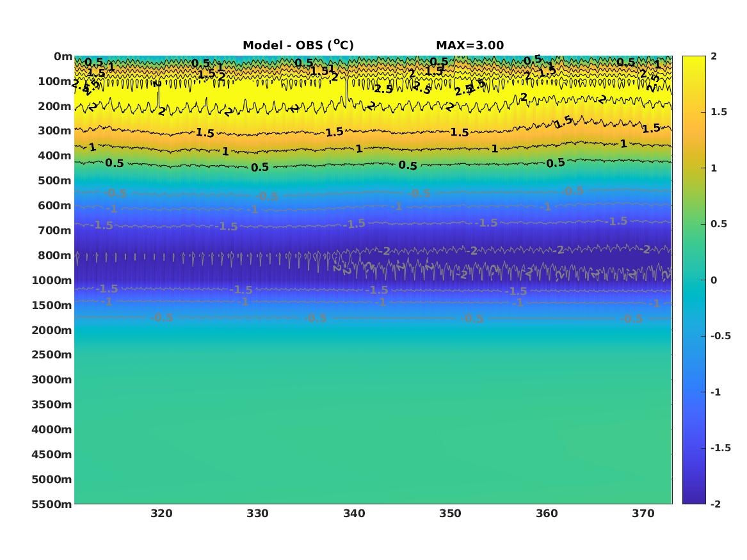Click the '300m' depth axis label
Screen dimensions: 747x560
[55, 131]
